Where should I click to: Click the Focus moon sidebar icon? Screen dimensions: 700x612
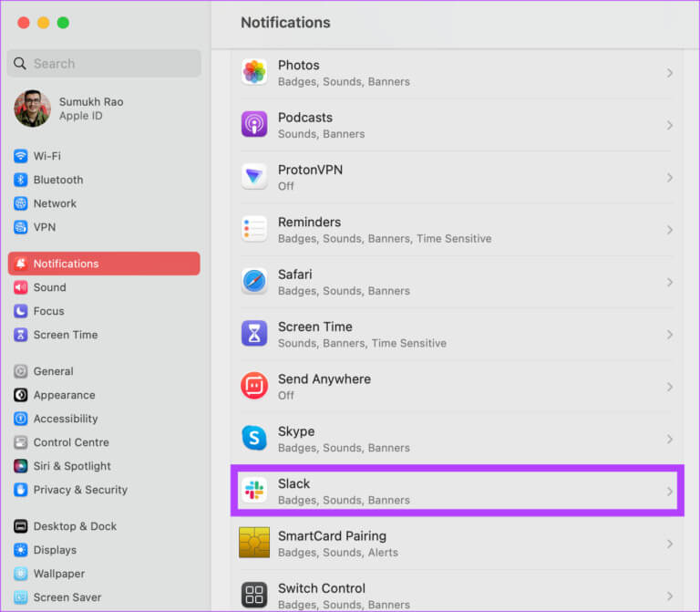[x=21, y=311]
